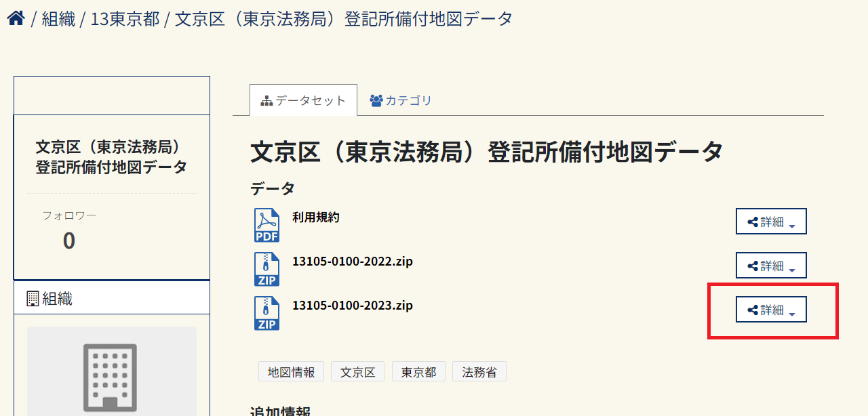Viewport: 868px width, 416px height.
Task: Click the home icon in breadcrumb
Action: click(16, 18)
